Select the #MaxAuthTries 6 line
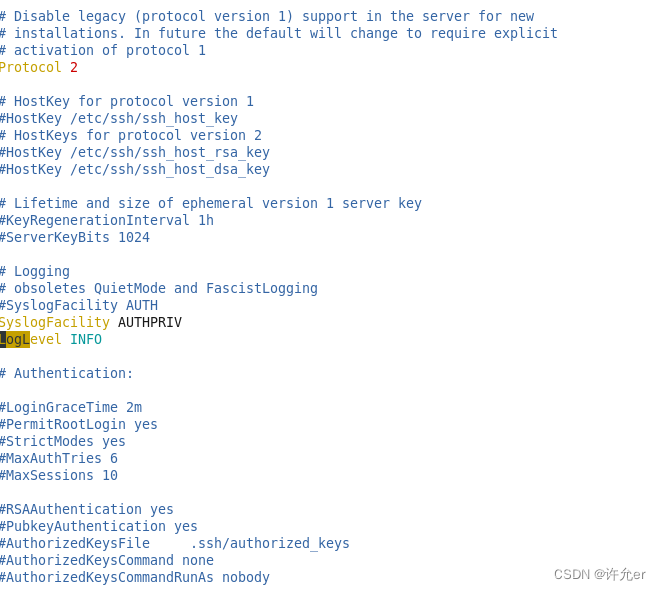The image size is (661, 590). tap(58, 458)
